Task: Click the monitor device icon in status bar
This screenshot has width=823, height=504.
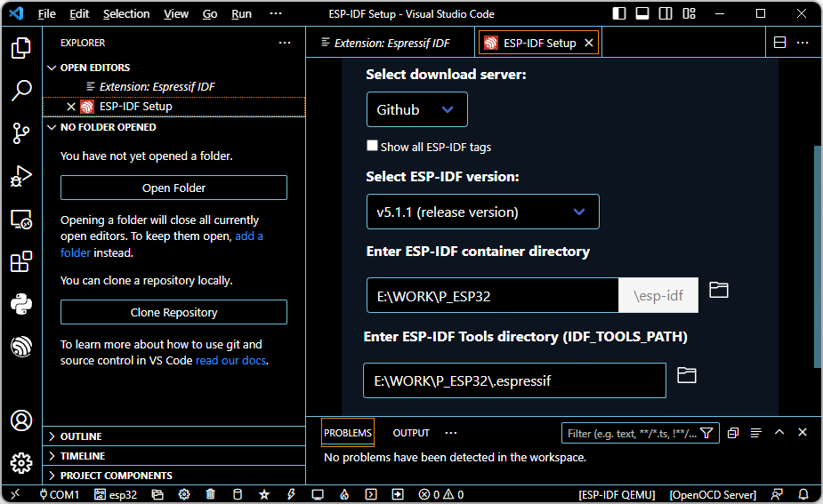Action: (x=318, y=494)
